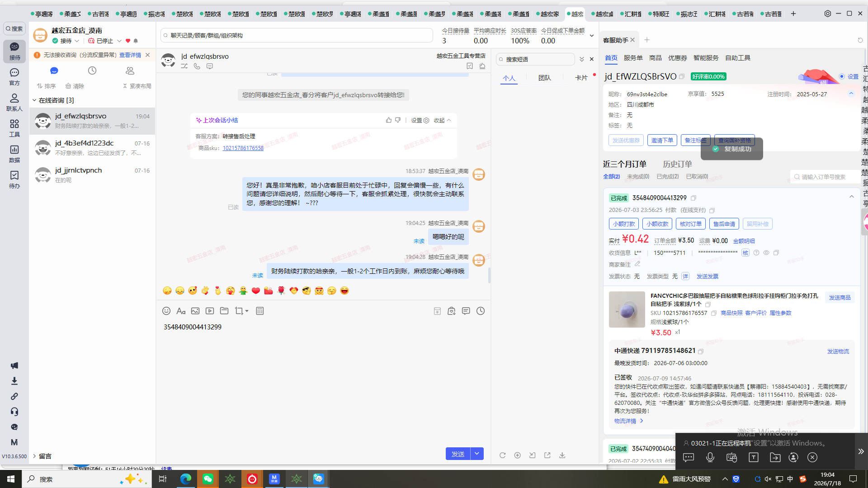Click the copy icon next to jd_EfWZLQSBrSVO
The width and height of the screenshot is (868, 488).
click(x=682, y=76)
